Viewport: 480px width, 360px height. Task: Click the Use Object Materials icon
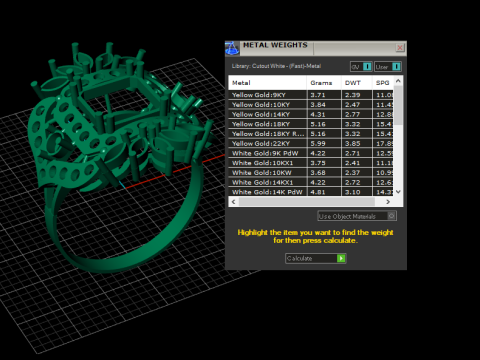(x=392, y=216)
